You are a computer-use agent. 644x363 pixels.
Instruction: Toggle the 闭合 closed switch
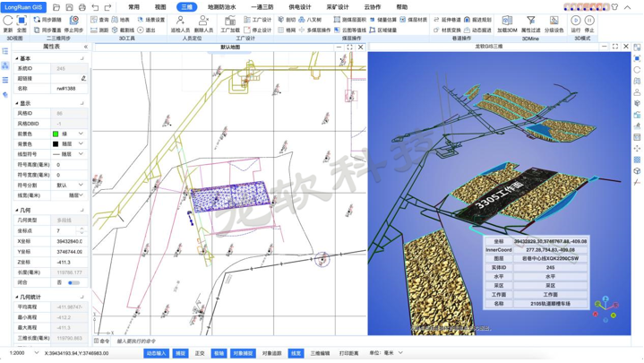click(x=73, y=282)
